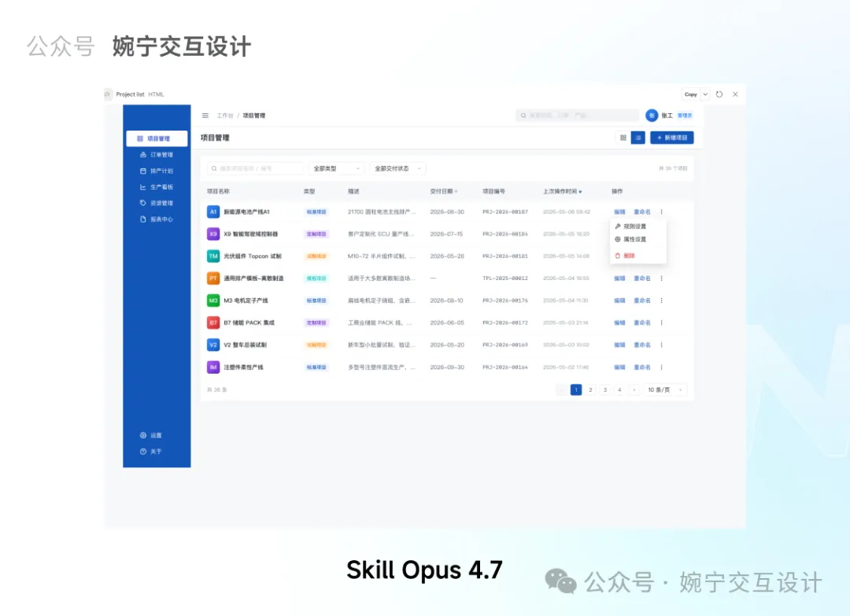
Task: Close the Project list preview panel
Action: [x=736, y=94]
